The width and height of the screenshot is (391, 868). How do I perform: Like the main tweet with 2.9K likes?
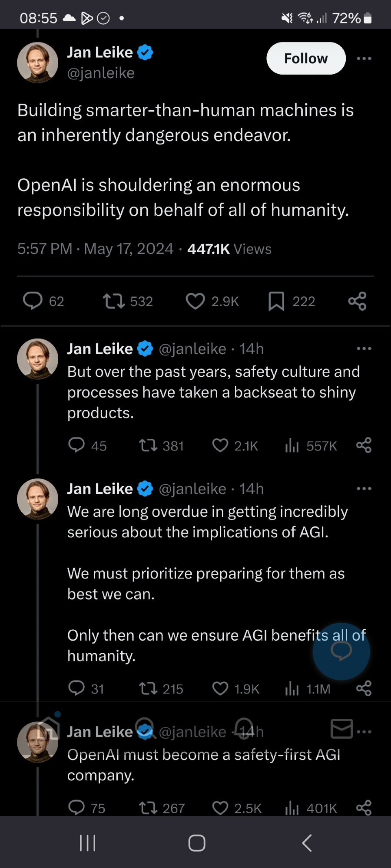coord(195,301)
